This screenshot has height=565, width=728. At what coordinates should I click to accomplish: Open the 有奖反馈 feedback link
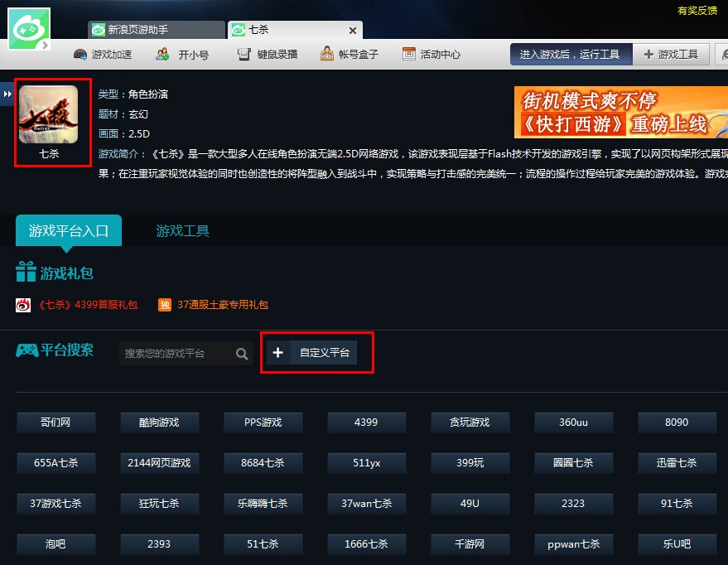coord(698,12)
